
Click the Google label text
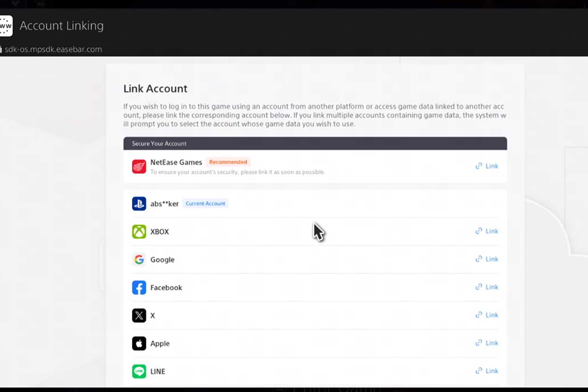point(163,260)
